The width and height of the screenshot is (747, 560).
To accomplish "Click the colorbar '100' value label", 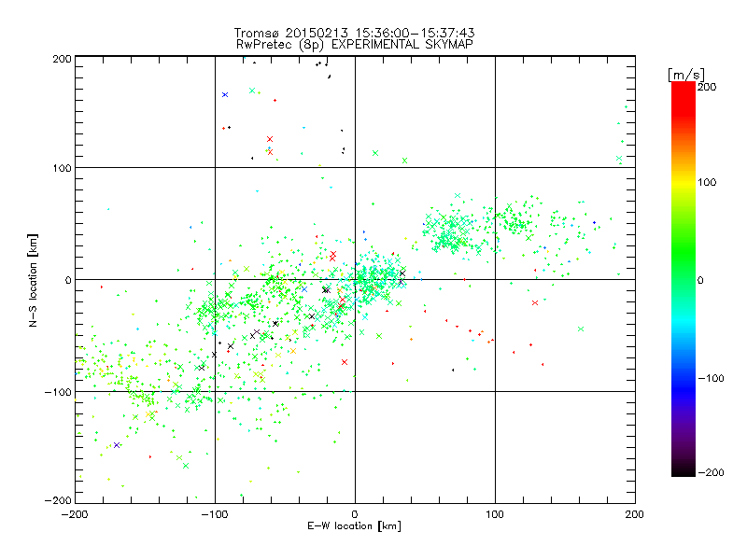I will (707, 182).
